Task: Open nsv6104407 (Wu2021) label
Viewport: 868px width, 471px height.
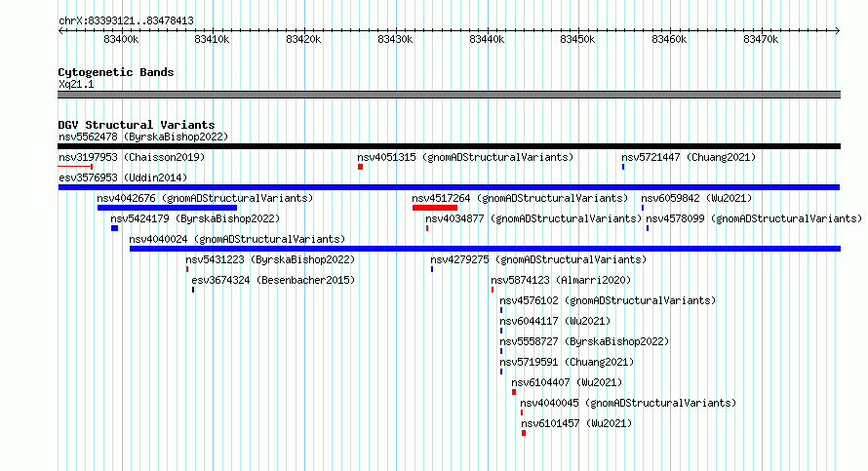Action: click(567, 382)
